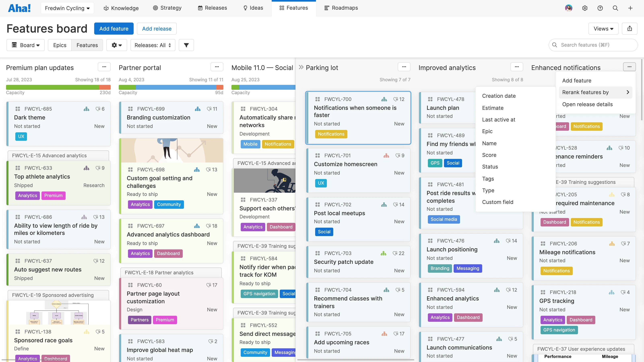Open the more options menu on Premium plan updates
This screenshot has height=362, width=644.
104,67
